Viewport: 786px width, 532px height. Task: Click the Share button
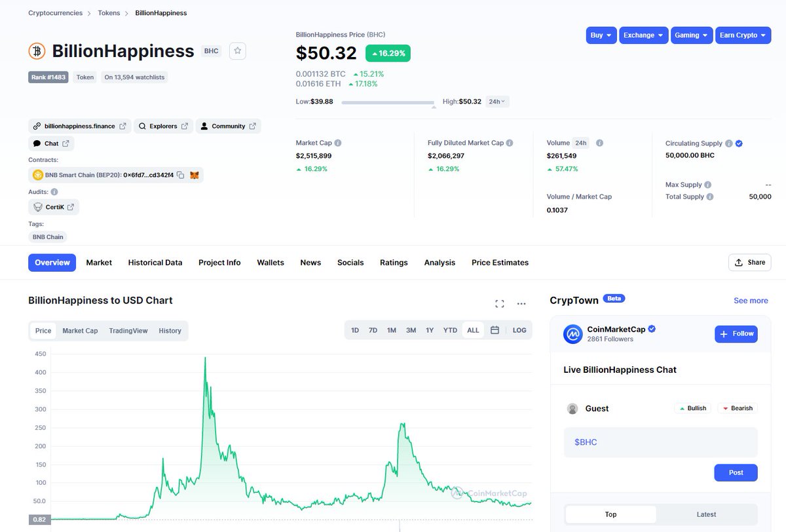(749, 262)
